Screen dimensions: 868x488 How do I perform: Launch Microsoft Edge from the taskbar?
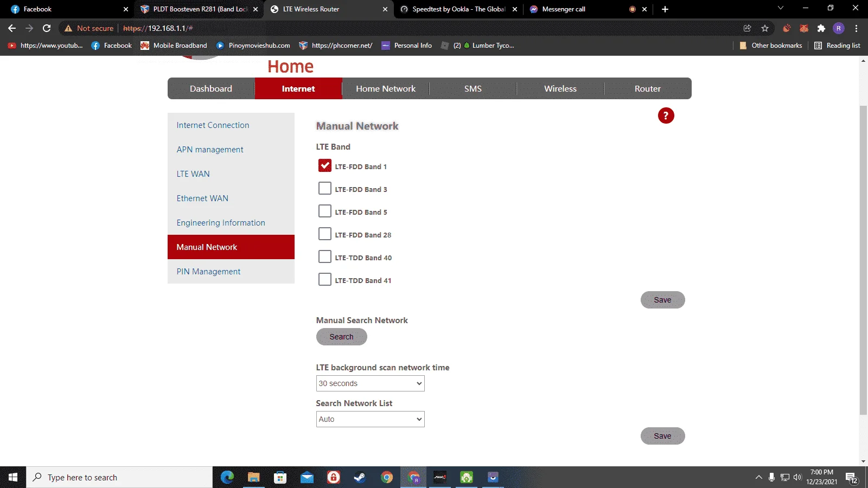point(227,477)
